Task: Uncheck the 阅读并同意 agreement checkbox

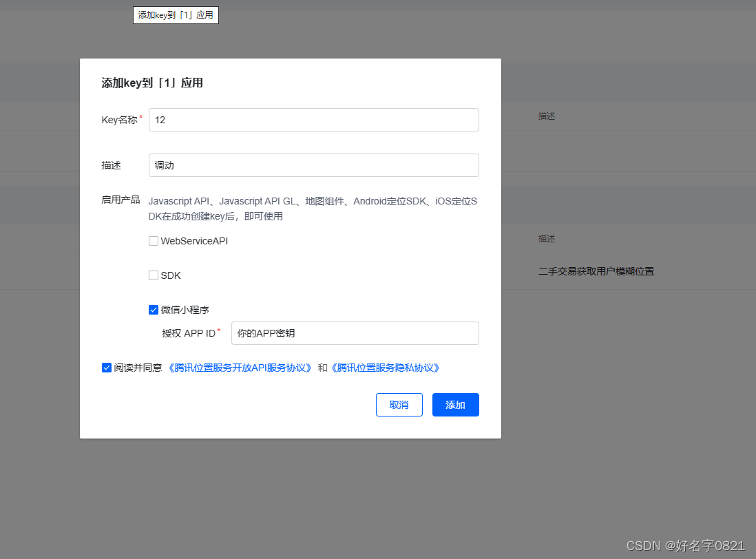Action: 107,368
